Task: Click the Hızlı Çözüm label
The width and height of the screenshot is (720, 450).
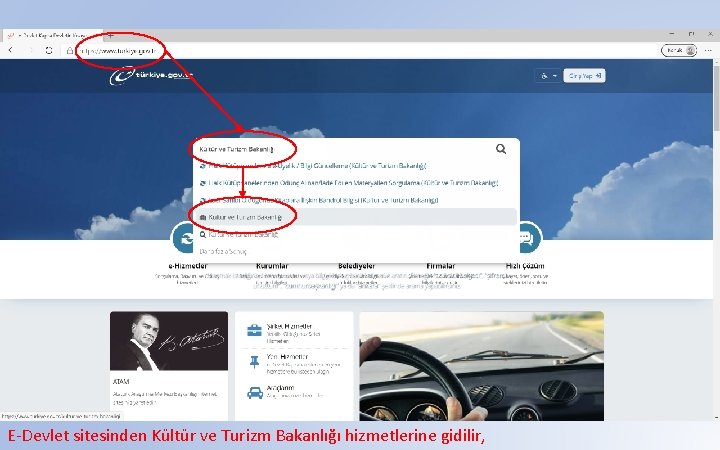Action: [525, 266]
